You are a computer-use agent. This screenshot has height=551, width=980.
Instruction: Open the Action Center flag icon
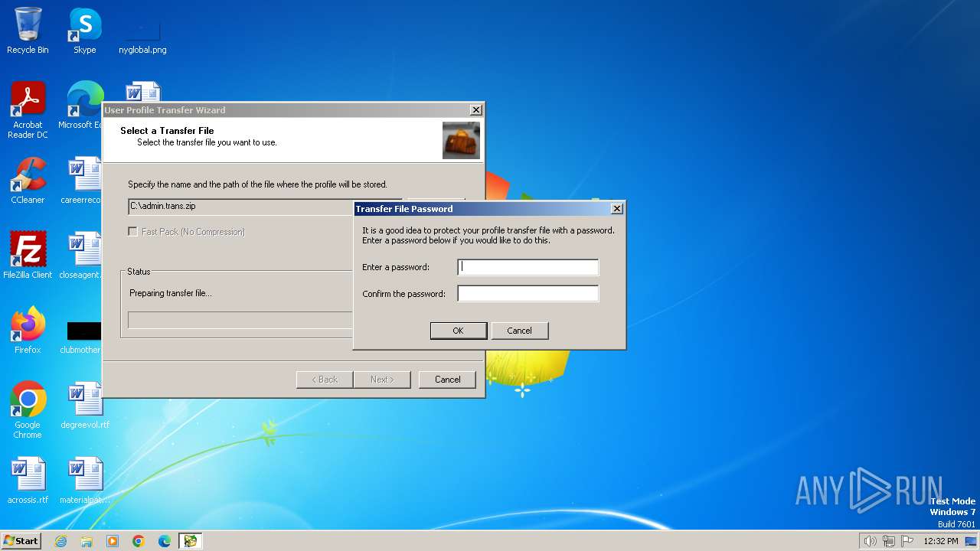(907, 541)
